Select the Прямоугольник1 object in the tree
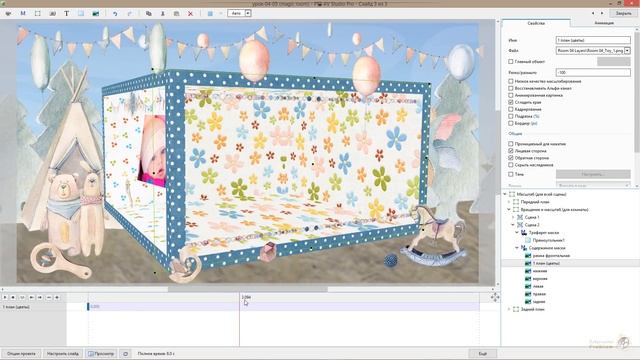 pos(549,240)
